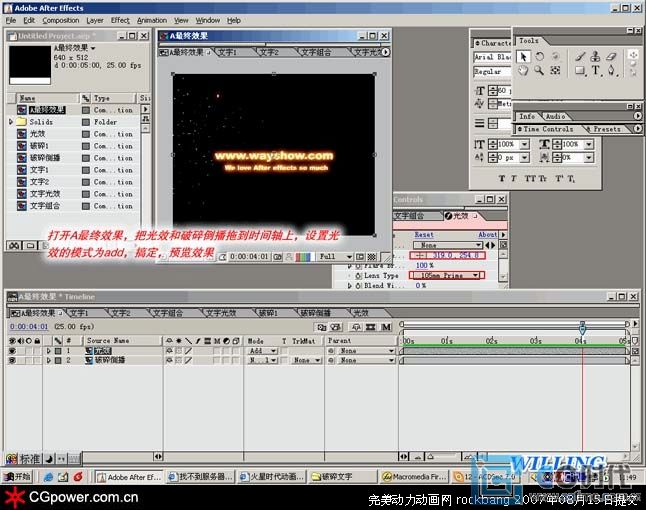The height and width of the screenshot is (510, 646).
Task: Select the Rotation tool in Tools
Action: tap(539, 56)
